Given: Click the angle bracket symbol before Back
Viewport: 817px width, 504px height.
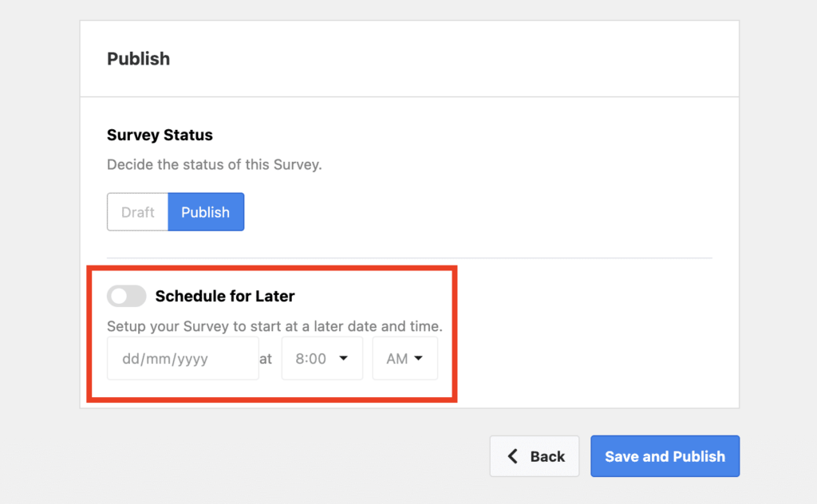Looking at the screenshot, I should click(512, 456).
